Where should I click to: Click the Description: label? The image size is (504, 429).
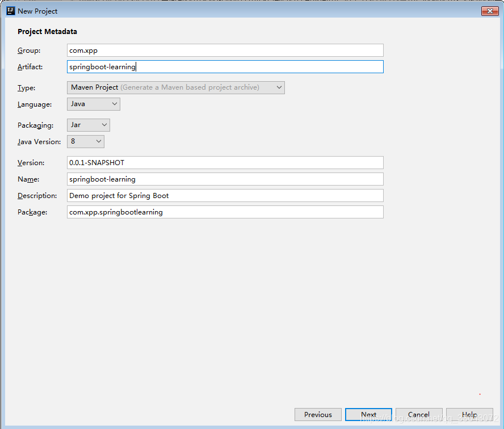pos(37,196)
